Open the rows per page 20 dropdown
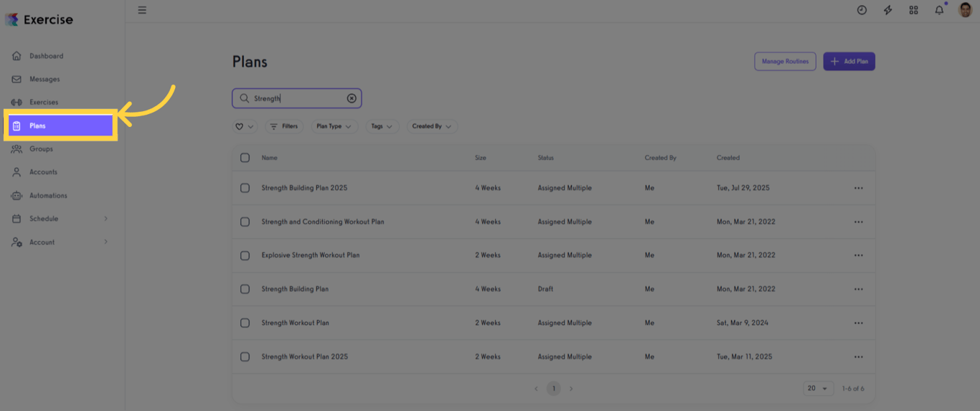980x411 pixels. coord(819,388)
